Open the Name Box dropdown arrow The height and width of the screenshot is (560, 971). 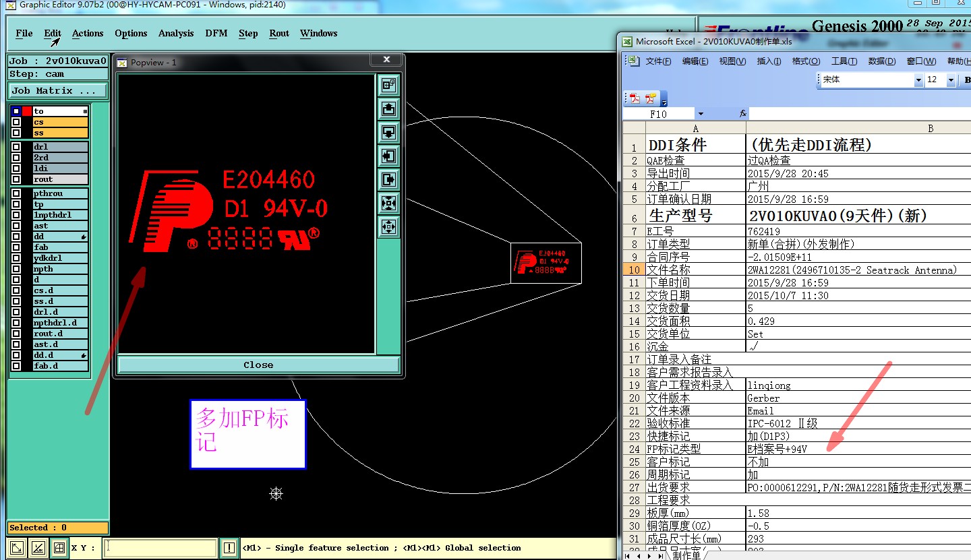[x=701, y=114]
